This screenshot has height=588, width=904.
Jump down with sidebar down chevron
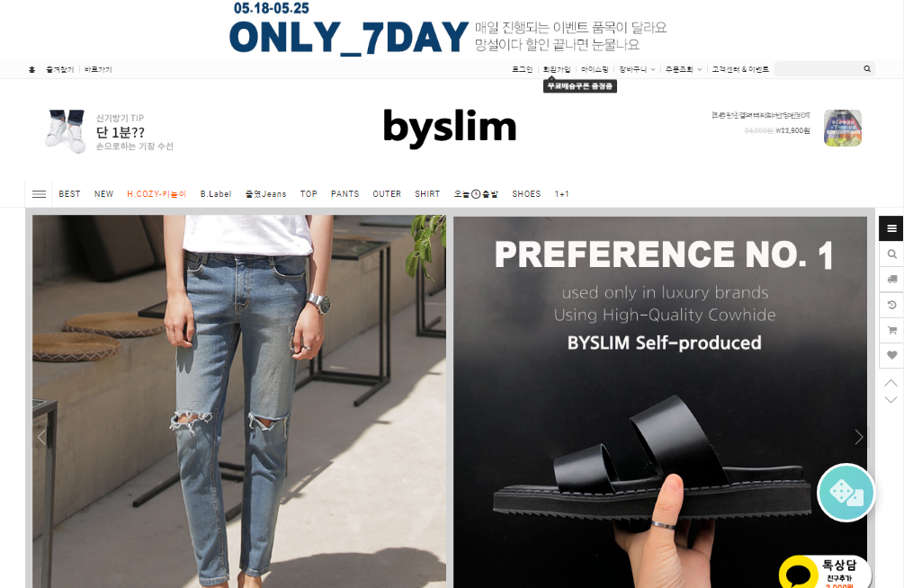[x=891, y=399]
